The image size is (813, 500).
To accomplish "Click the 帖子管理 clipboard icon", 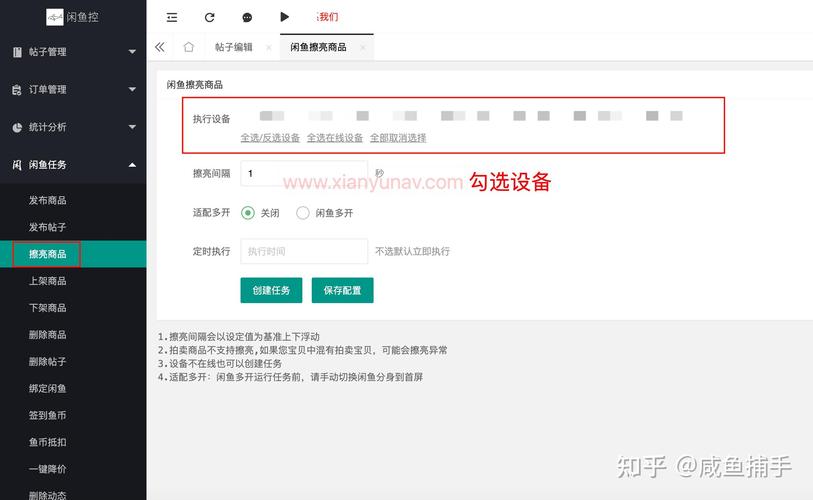I will pyautogui.click(x=17, y=52).
